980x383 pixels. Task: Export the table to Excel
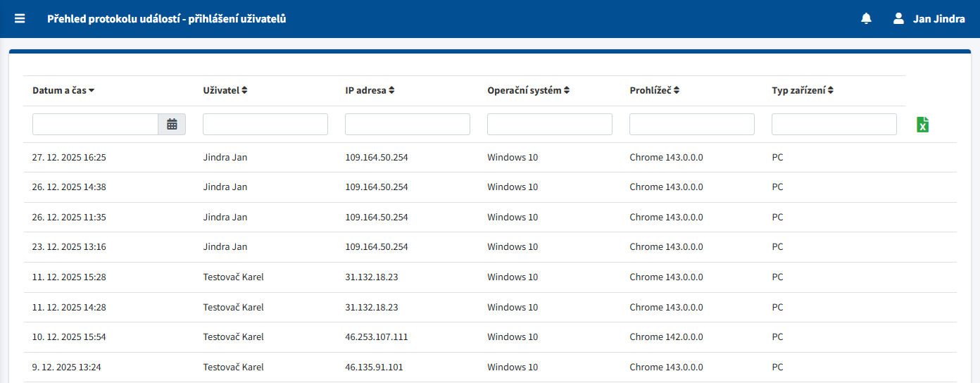[x=922, y=125]
